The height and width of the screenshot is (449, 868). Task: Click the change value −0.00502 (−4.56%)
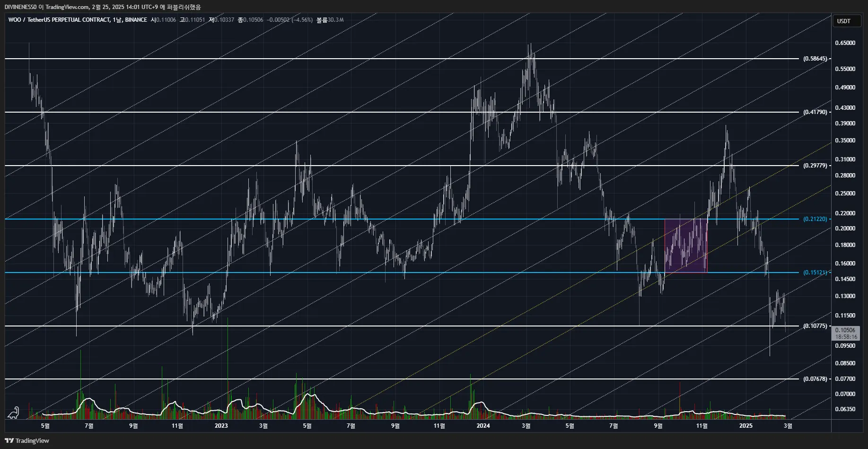point(290,20)
